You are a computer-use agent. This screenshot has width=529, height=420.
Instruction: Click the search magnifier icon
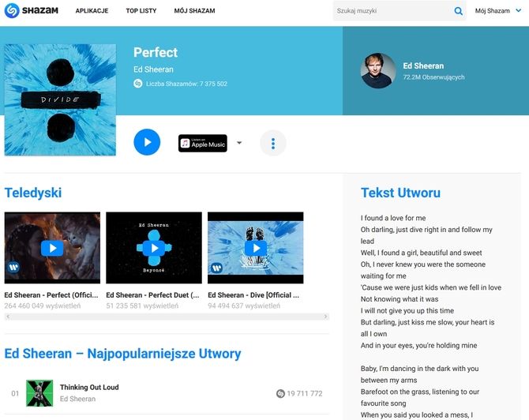(458, 11)
